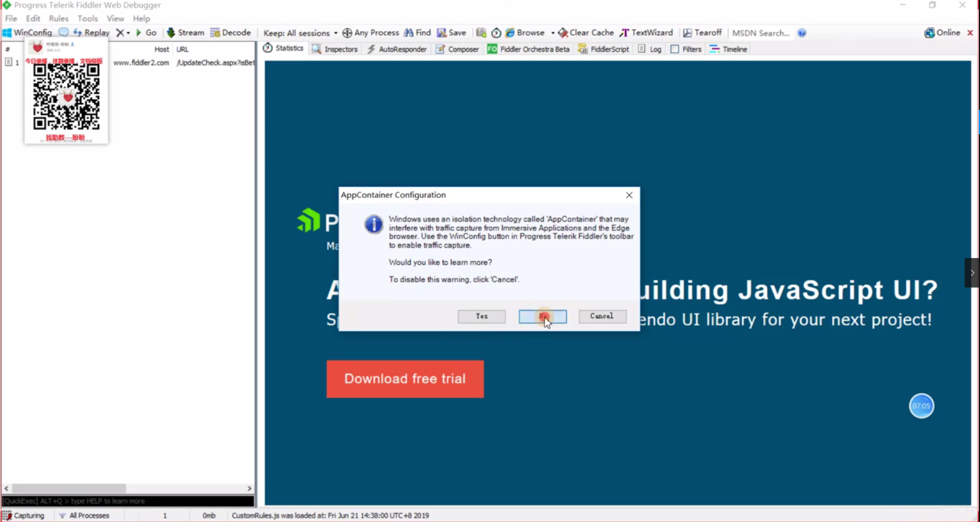Open the View menu
This screenshot has height=522, width=980.
click(x=116, y=18)
